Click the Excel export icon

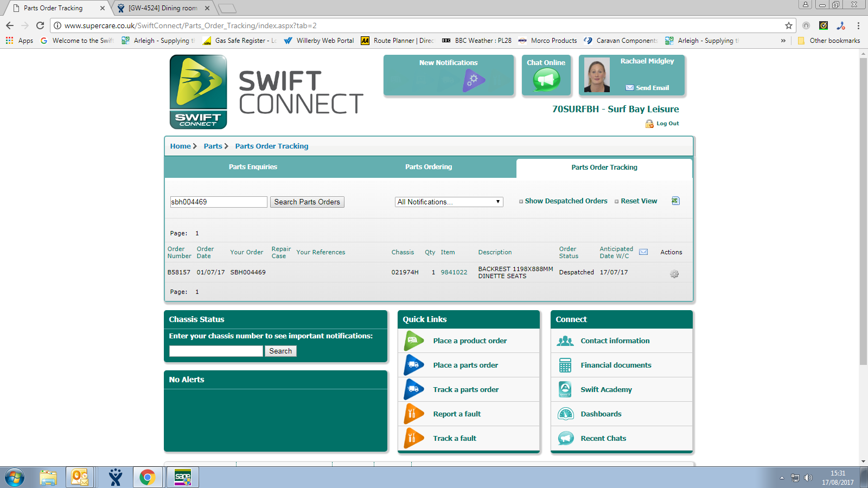click(675, 201)
